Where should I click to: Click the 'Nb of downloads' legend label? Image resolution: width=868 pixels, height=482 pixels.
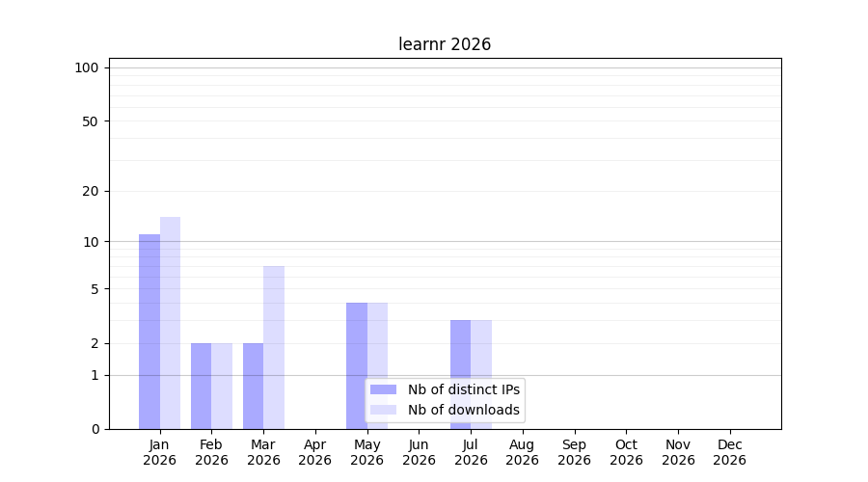click(464, 410)
